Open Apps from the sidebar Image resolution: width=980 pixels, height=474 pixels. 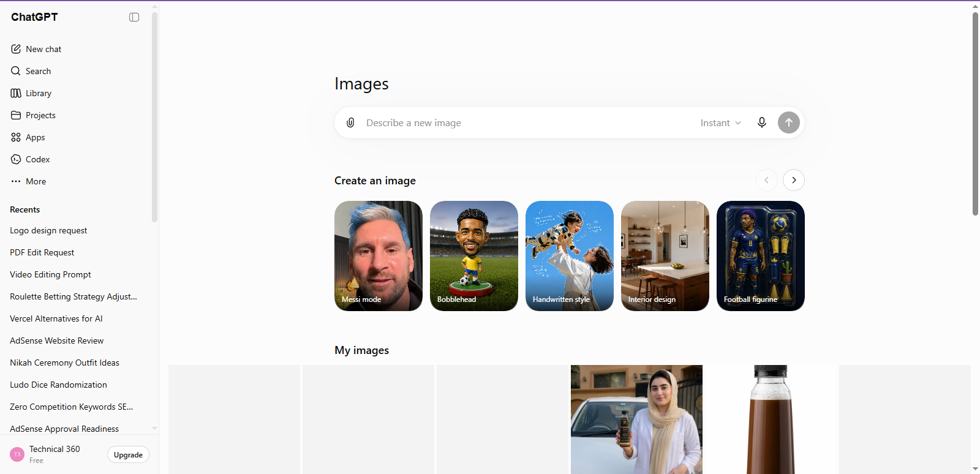(x=76, y=137)
